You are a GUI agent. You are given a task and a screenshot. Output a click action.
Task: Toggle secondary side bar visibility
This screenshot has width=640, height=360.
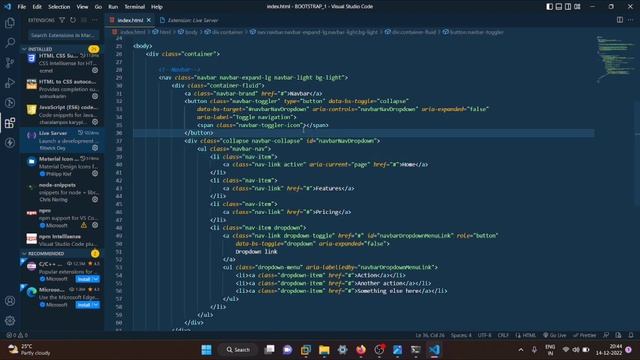[x=568, y=7]
